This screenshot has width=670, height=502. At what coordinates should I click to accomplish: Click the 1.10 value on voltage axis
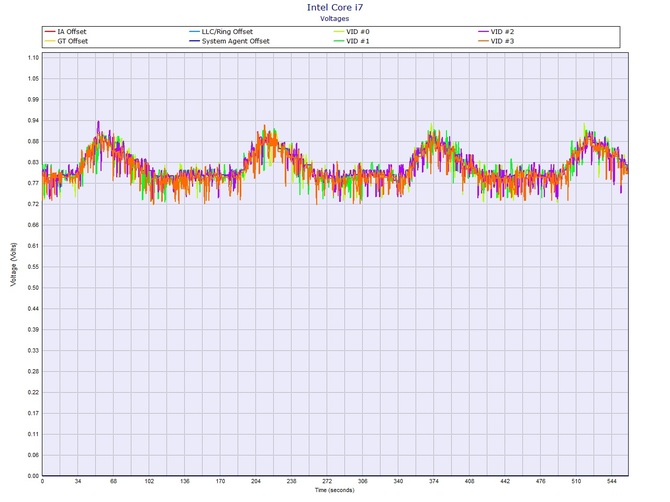[x=33, y=58]
